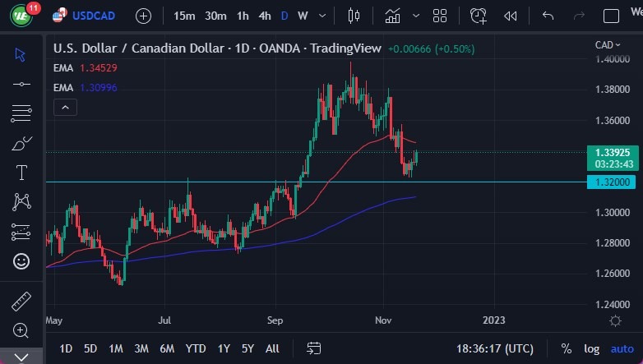Start bar replay with rewind icon
Screen dimensions: 643x364
point(510,16)
